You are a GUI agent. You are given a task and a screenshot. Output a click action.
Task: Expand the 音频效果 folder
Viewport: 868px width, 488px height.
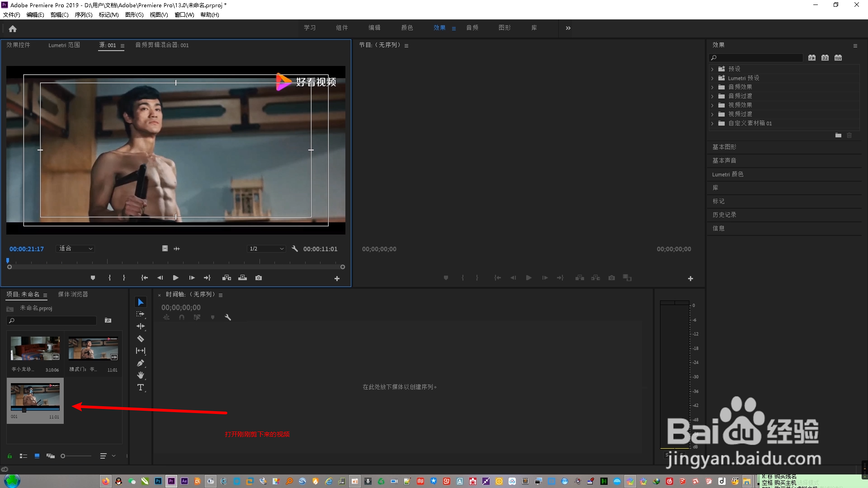point(712,87)
